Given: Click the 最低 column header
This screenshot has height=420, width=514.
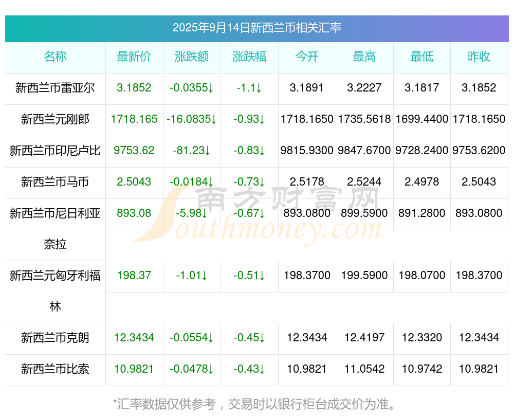Looking at the screenshot, I should (422, 57).
